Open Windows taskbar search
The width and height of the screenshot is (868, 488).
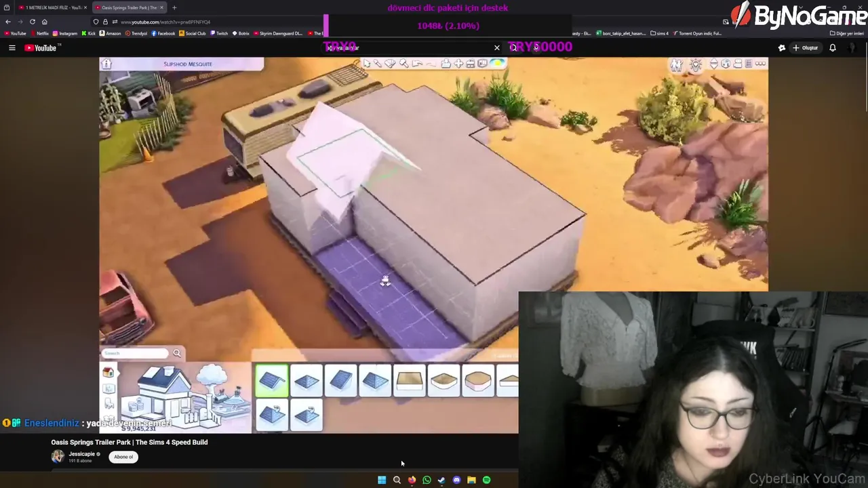tap(397, 480)
